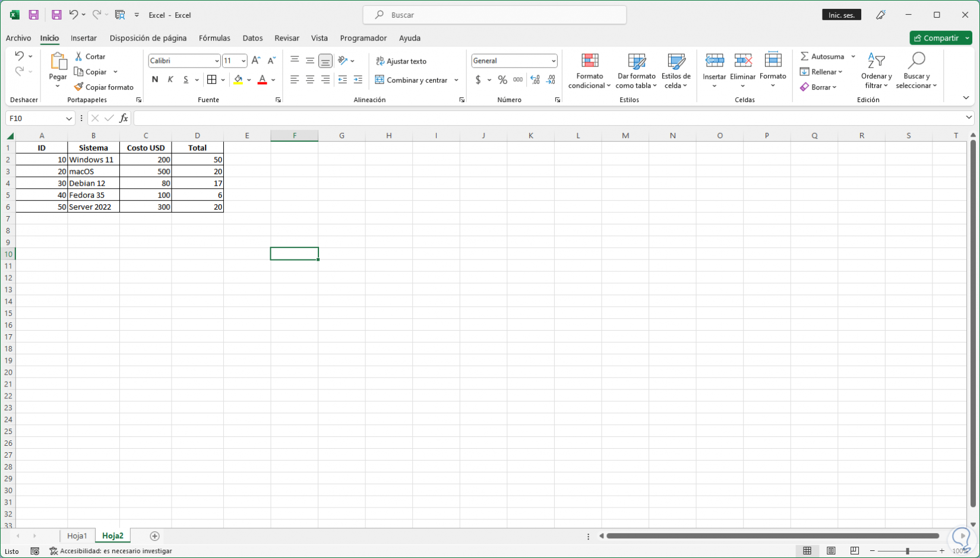Open the Borrar dropdown

[x=818, y=87]
